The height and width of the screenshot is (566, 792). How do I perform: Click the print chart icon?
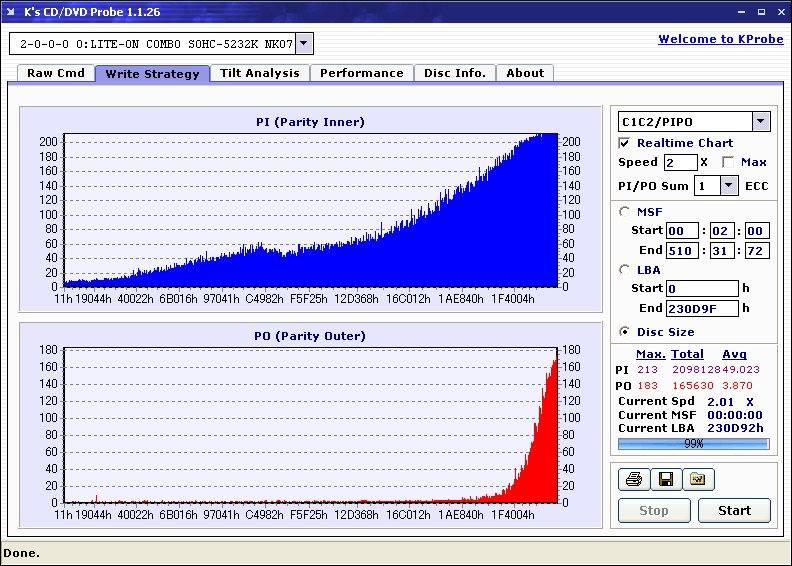click(x=634, y=479)
